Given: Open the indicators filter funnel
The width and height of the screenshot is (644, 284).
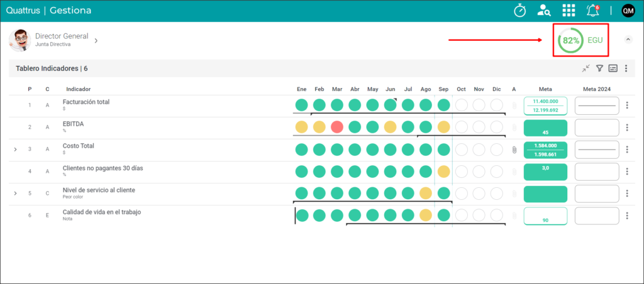Looking at the screenshot, I should 599,68.
